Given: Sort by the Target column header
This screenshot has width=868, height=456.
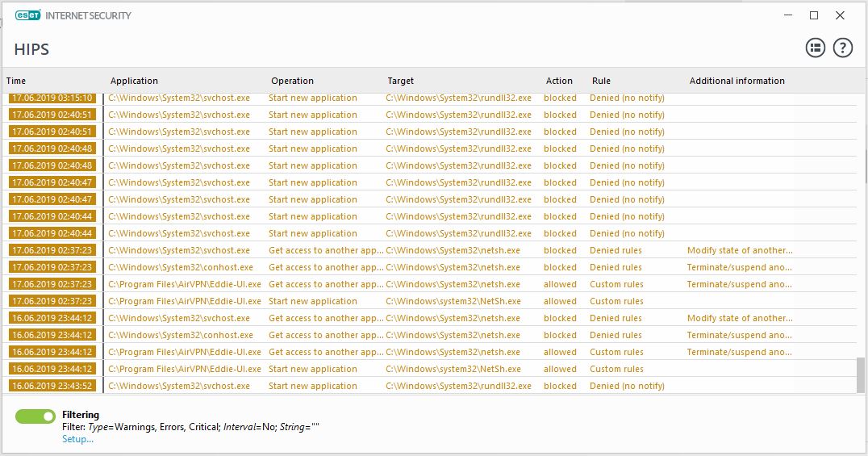Looking at the screenshot, I should [400, 81].
